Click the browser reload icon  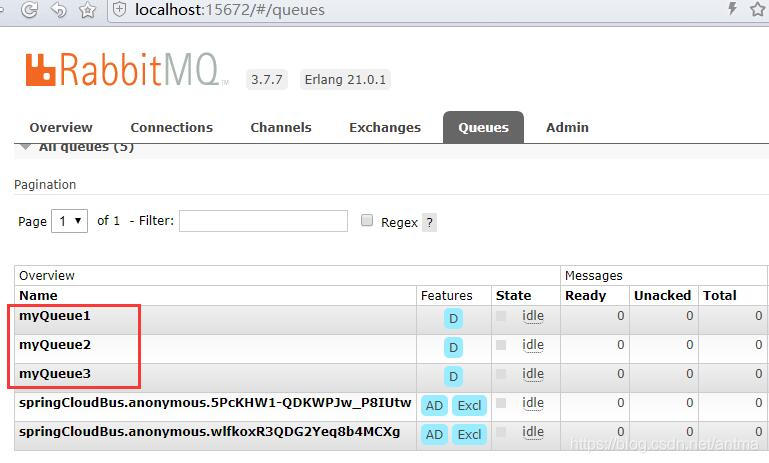point(29,10)
